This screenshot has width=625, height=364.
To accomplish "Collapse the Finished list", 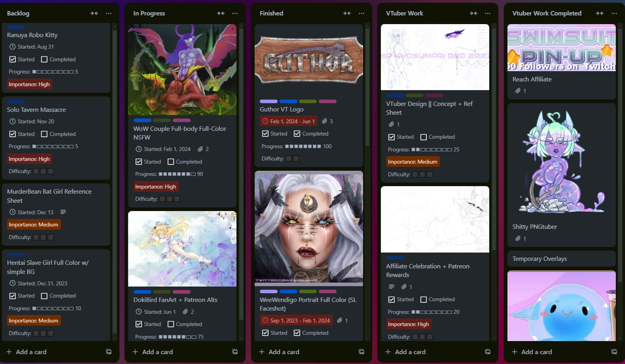I will click(347, 13).
